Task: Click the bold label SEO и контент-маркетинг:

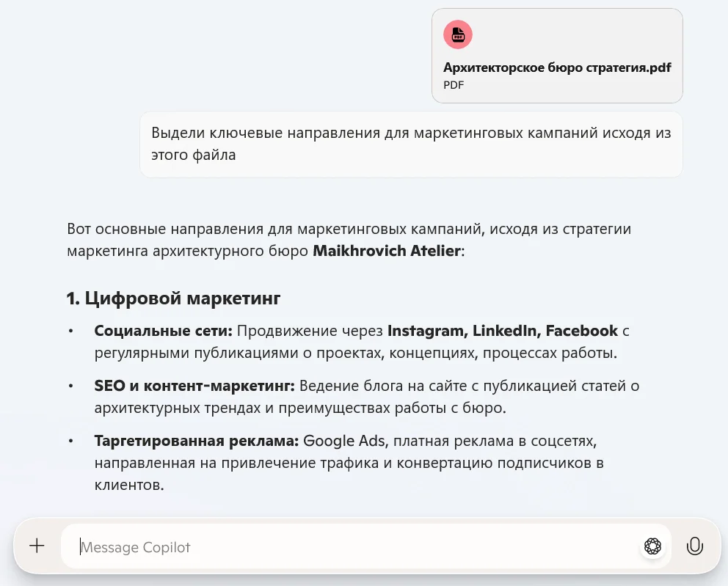Action: 194,386
